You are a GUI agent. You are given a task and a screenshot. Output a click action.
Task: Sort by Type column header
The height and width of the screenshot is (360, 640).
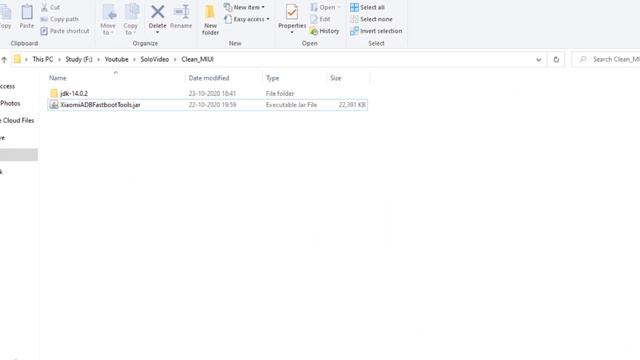272,78
